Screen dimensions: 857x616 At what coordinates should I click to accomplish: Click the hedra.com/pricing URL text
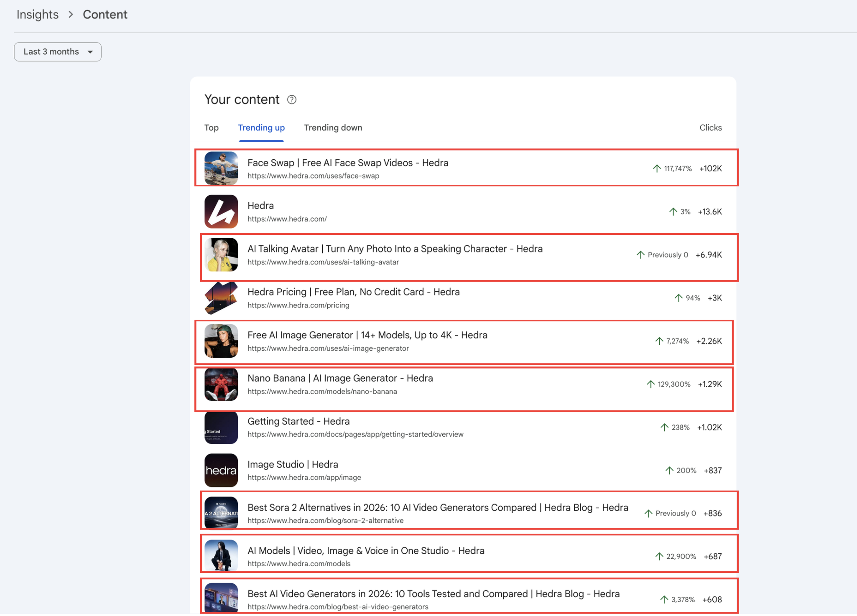click(298, 305)
